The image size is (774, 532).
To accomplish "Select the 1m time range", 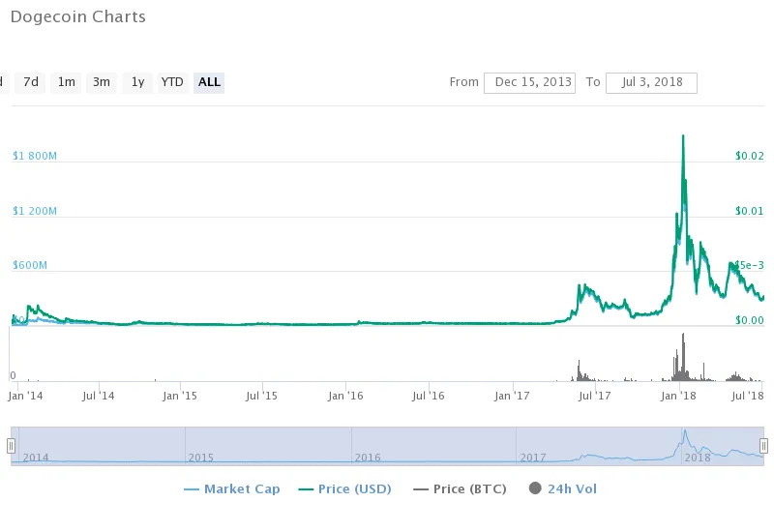I will pos(66,82).
